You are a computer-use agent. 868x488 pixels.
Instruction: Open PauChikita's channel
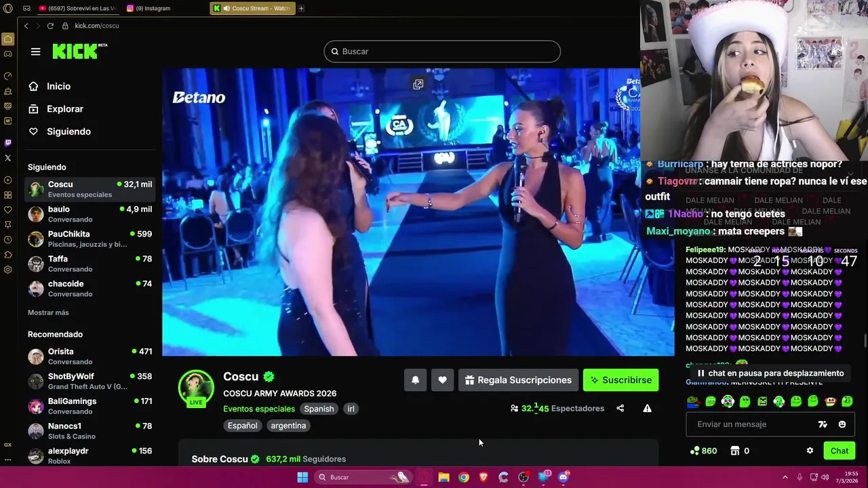pos(90,239)
